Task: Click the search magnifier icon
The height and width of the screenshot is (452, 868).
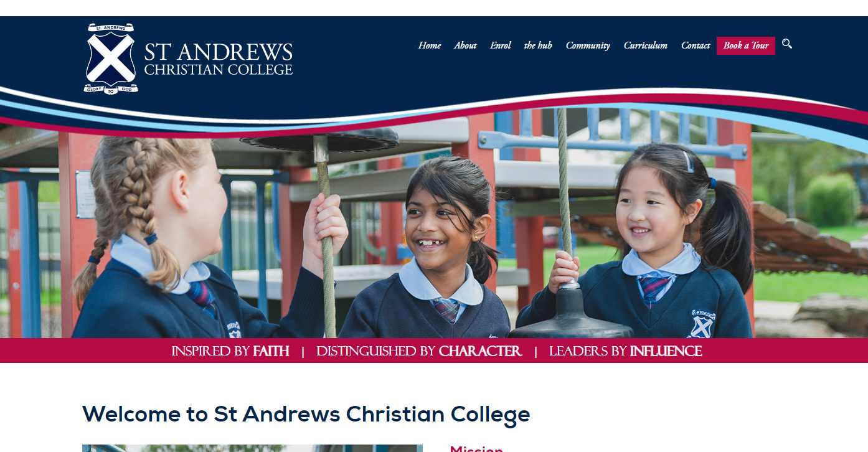Action: coord(787,44)
